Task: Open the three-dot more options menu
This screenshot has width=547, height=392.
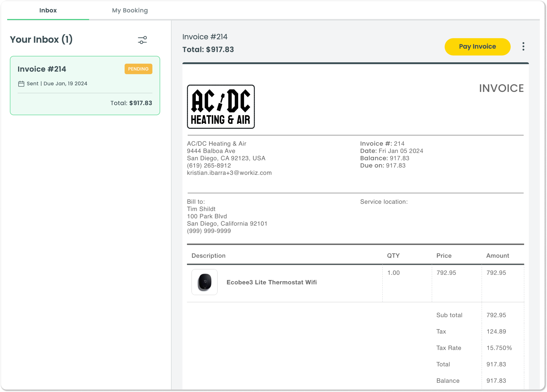Action: point(523,46)
